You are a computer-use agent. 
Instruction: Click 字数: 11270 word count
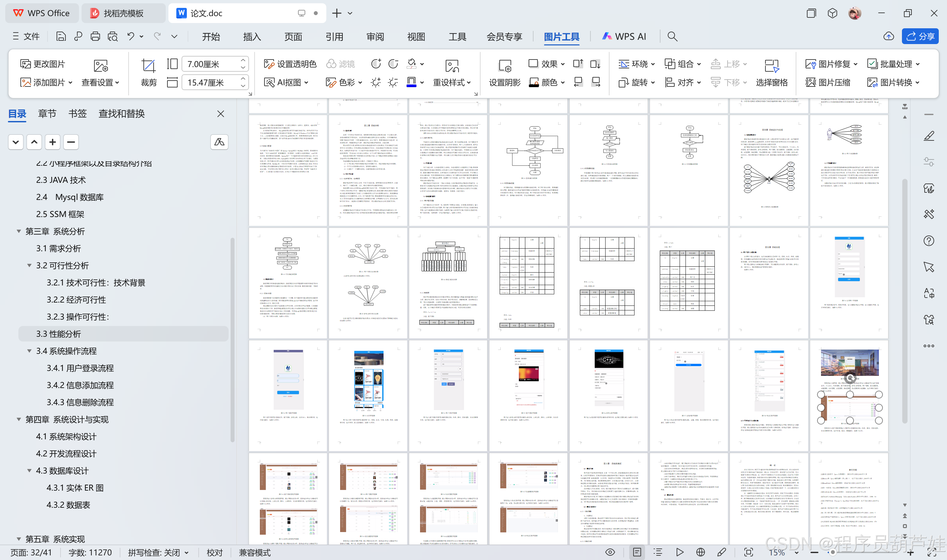coord(90,552)
